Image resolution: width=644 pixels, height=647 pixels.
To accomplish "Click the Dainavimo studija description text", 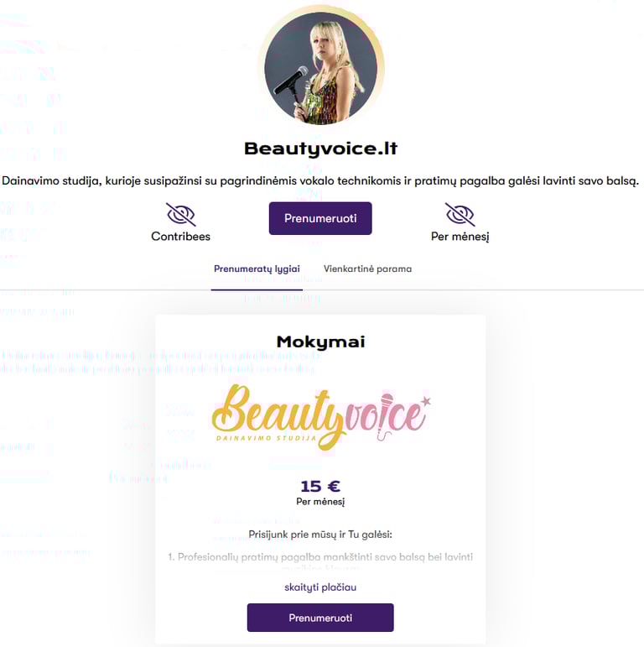I will tap(320, 180).
